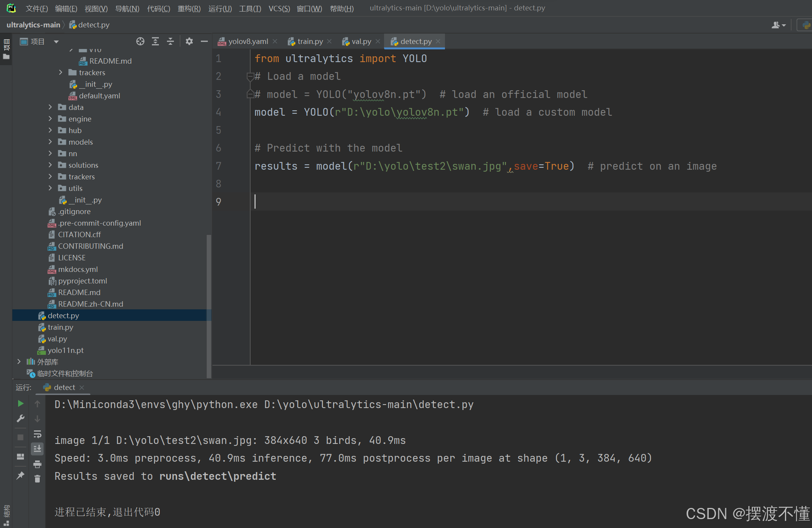Open the 项目 view dropdown
The image size is (812, 528).
[x=56, y=42]
